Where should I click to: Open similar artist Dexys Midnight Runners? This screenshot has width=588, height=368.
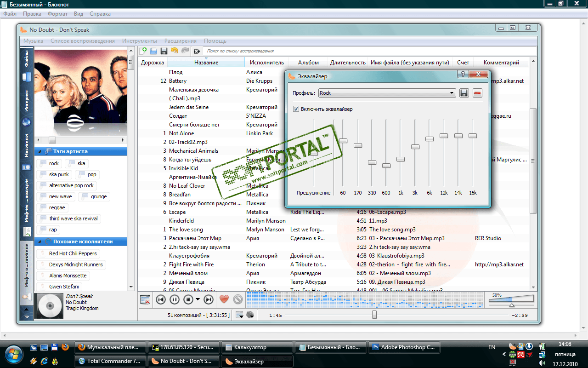pos(71,264)
